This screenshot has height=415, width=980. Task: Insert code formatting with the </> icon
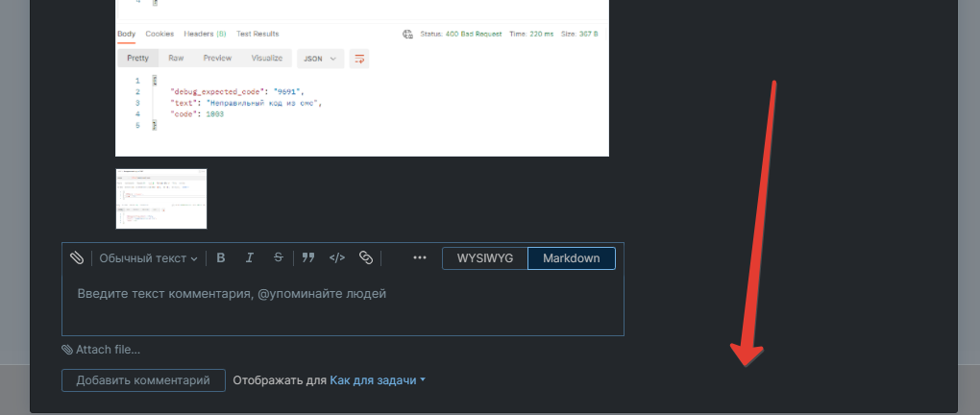coord(337,258)
